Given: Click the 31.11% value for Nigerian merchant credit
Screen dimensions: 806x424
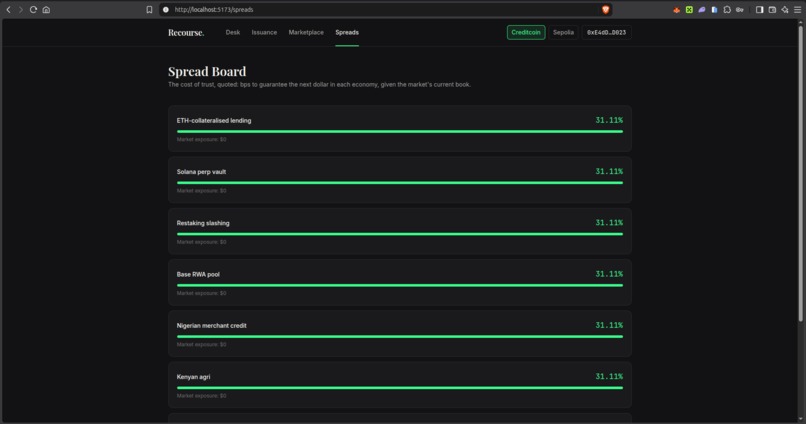Looking at the screenshot, I should click(609, 325).
